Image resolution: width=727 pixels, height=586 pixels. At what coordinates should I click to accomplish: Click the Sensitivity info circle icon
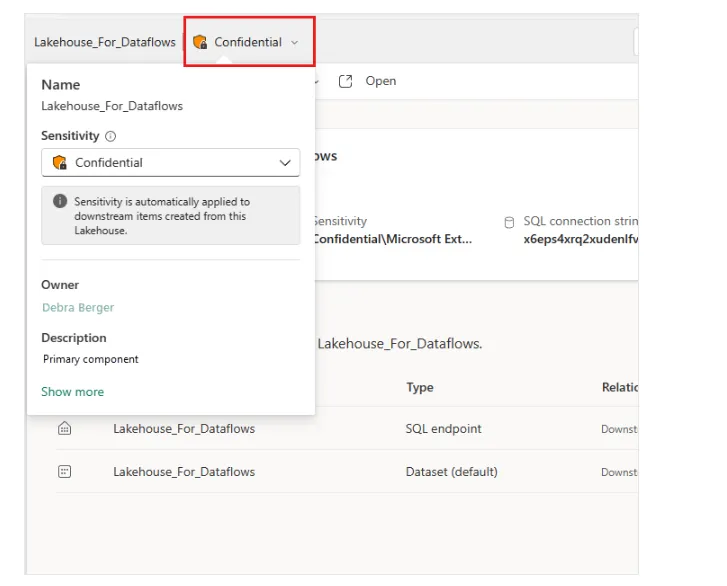tap(110, 136)
